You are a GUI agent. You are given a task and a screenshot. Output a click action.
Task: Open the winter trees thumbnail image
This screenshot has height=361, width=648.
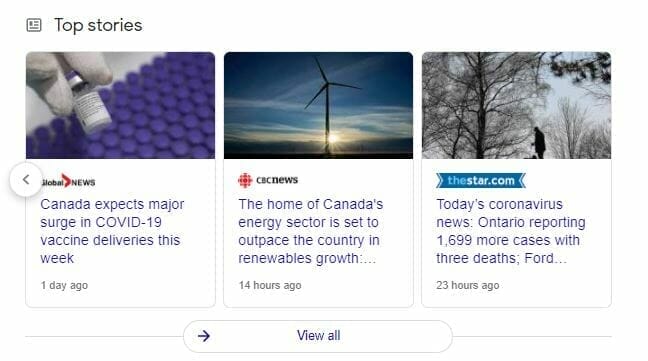(x=516, y=105)
